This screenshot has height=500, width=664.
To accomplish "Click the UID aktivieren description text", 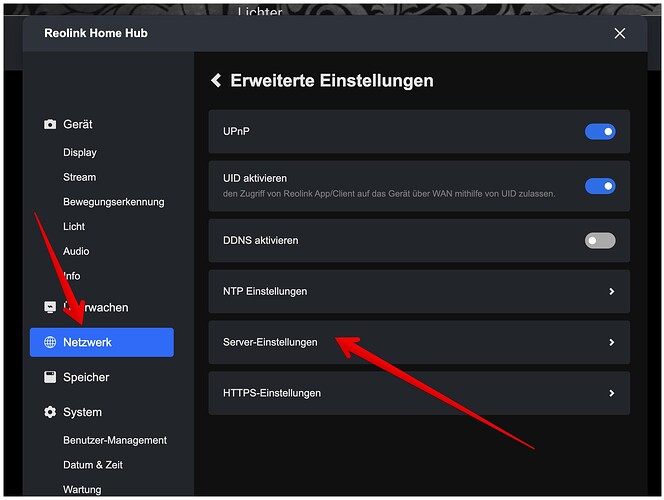I will (x=389, y=194).
